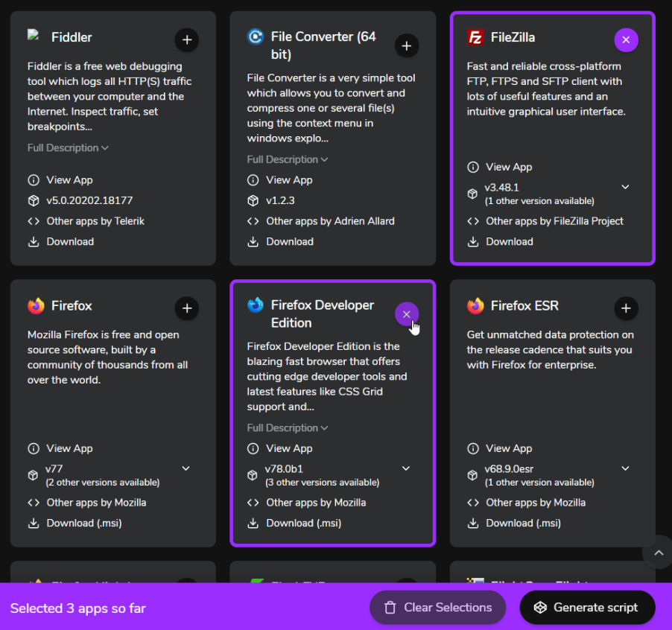
Task: Open FileZilla v3.48.1 version dropdown
Action: [x=625, y=187]
